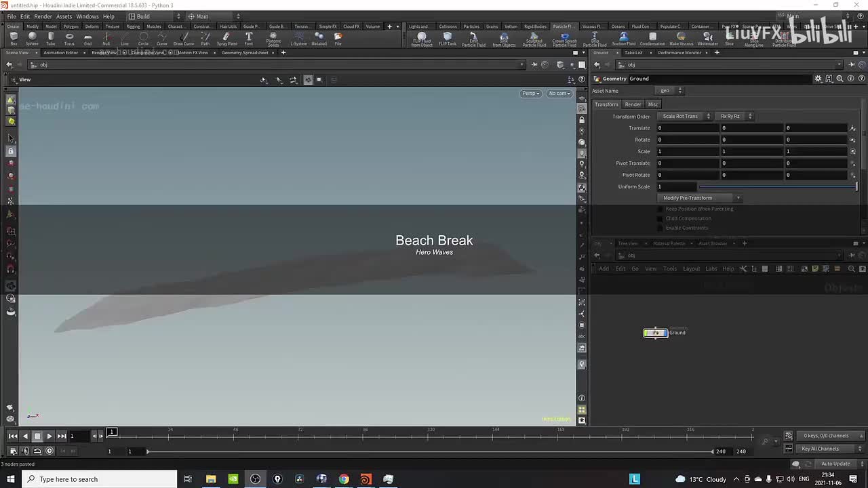This screenshot has height=488, width=868.
Task: Switch to the Render parameter tab
Action: coord(633,104)
